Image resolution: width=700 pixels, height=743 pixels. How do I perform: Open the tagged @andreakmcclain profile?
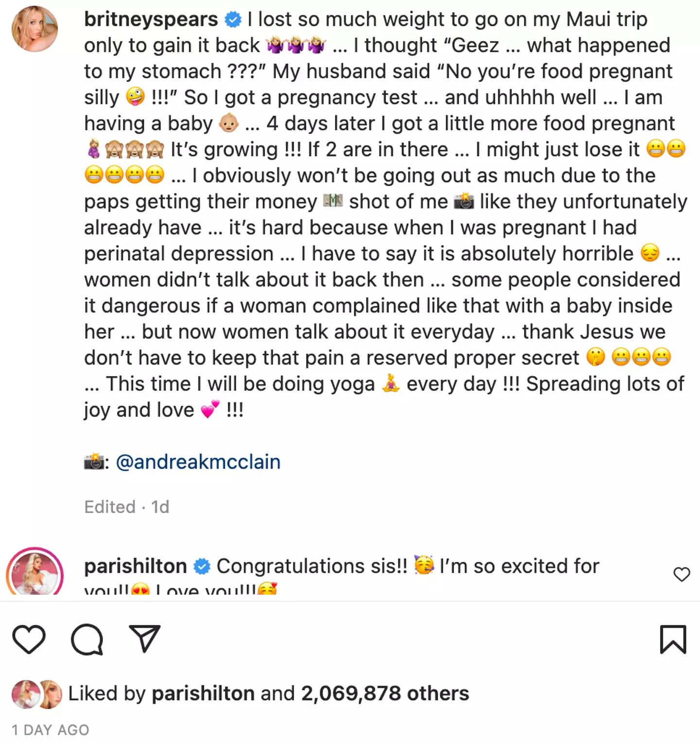coord(196,462)
